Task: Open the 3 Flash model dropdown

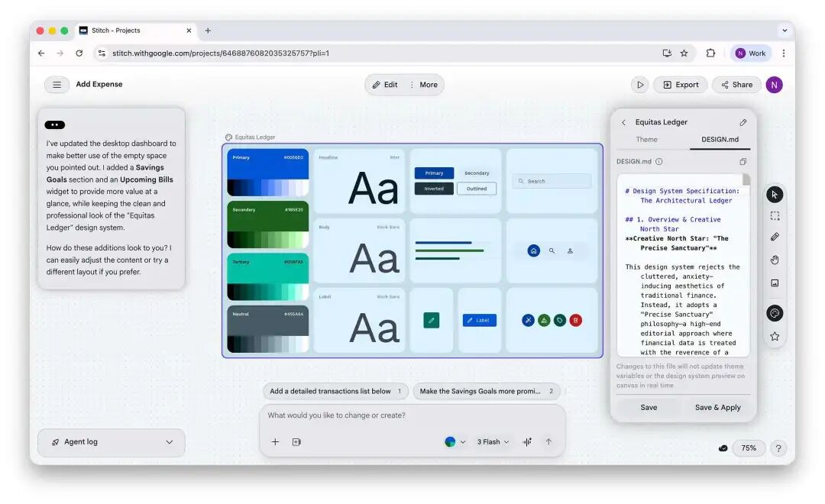Action: tap(493, 442)
